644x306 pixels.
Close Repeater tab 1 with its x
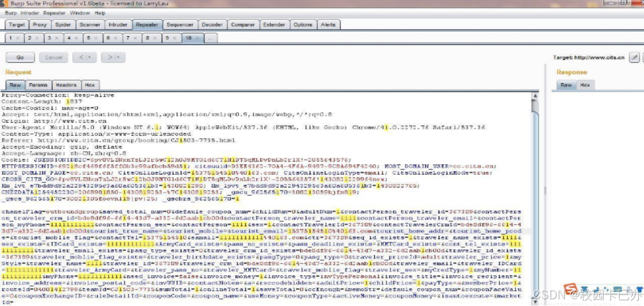(x=18, y=38)
